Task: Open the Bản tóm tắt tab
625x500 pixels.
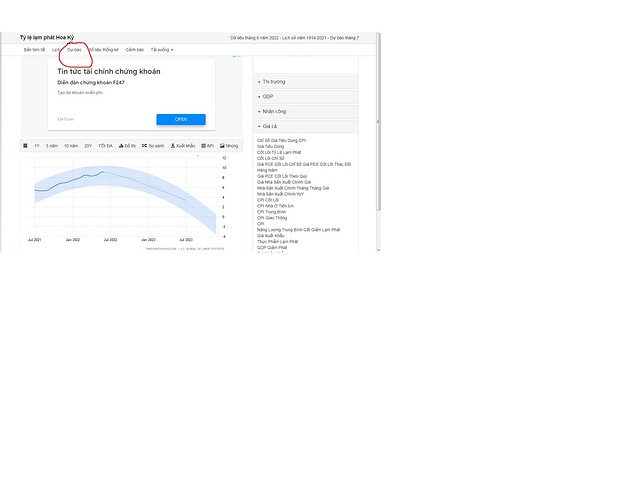Action: tap(35, 49)
